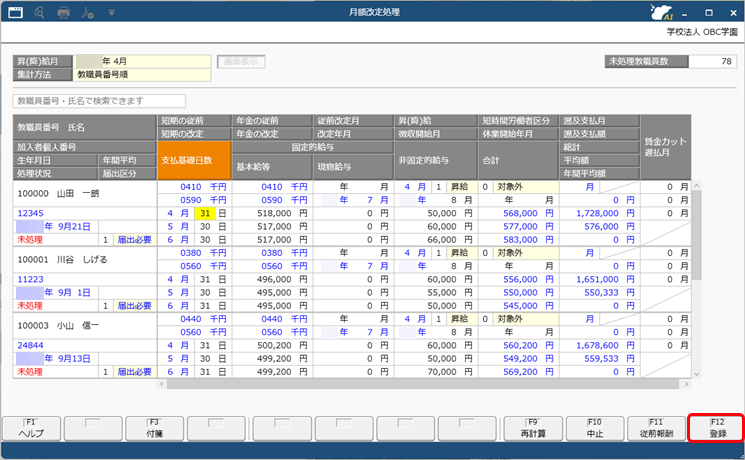Click the window menu icon in title bar
745x460 pixels.
[x=14, y=13]
